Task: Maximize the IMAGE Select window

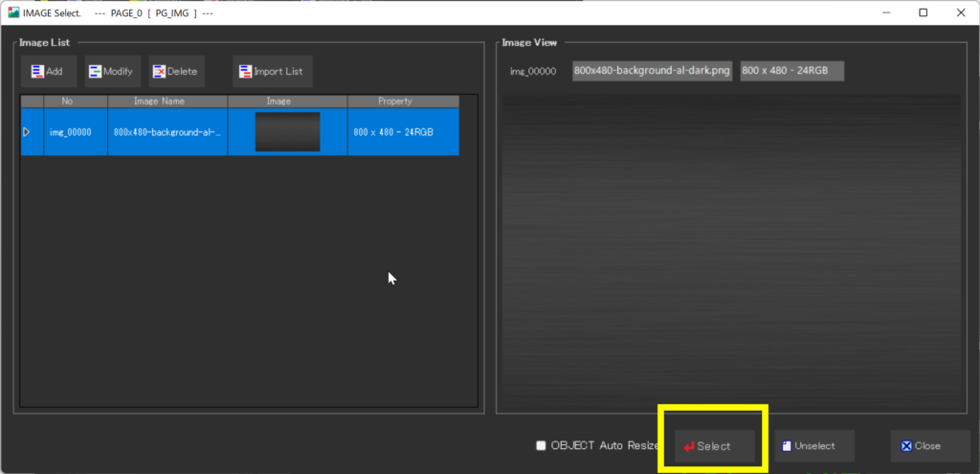Action: pos(923,12)
